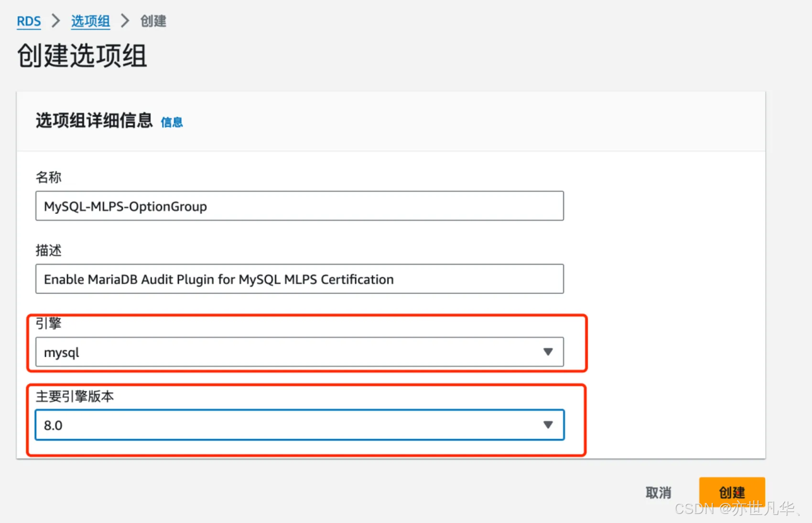Image resolution: width=812 pixels, height=523 pixels.
Task: Open the 主要引擎版本 8.0 dropdown
Action: click(300, 425)
